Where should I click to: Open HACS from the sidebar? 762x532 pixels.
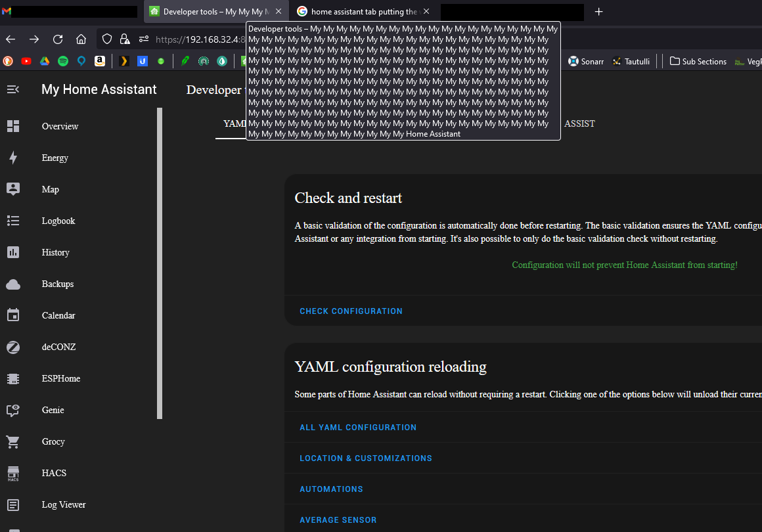54,473
